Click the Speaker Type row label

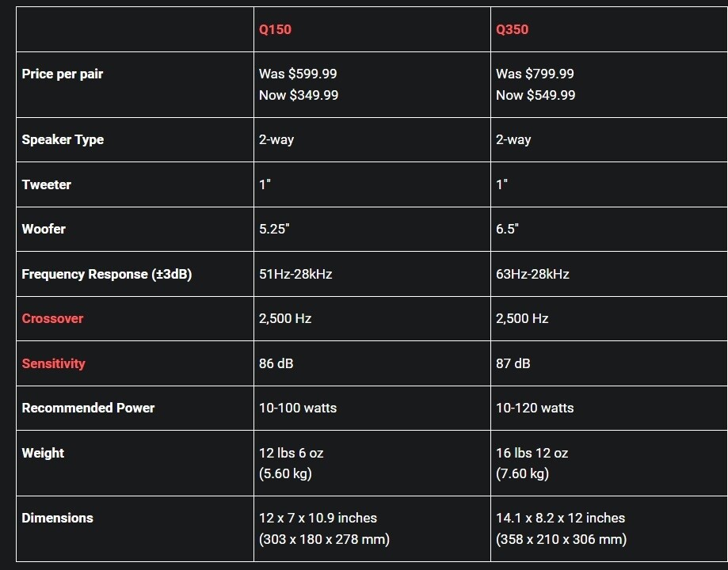click(63, 139)
